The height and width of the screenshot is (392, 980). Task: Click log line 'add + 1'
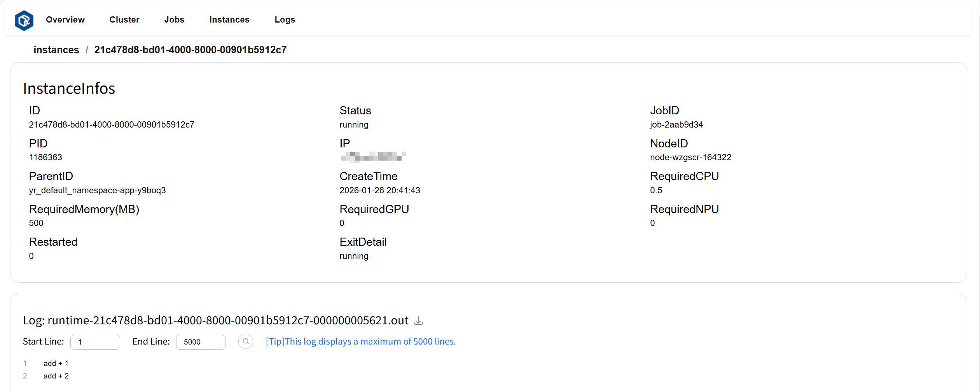coord(56,363)
